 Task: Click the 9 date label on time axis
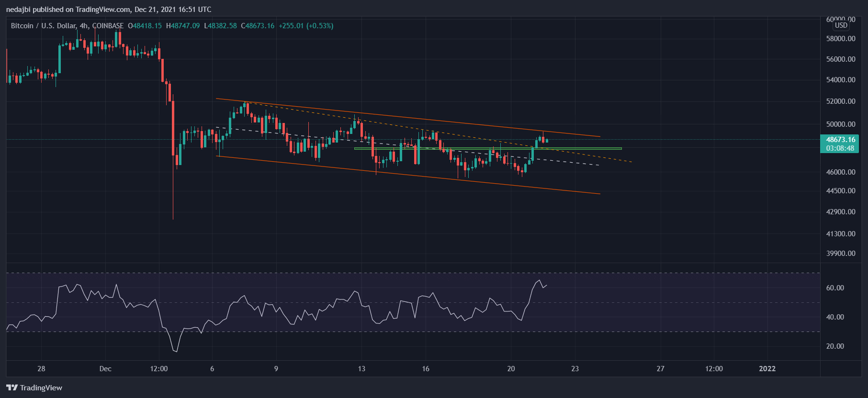tap(276, 369)
